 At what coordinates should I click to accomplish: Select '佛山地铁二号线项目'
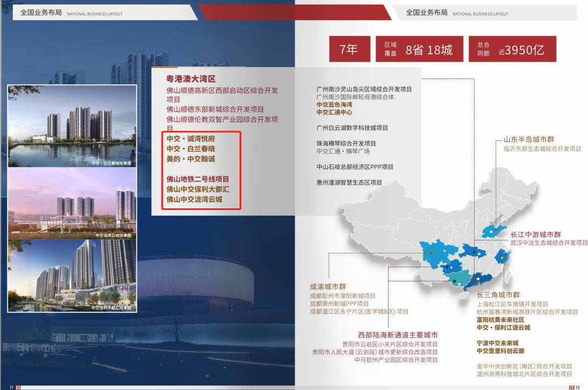(198, 179)
